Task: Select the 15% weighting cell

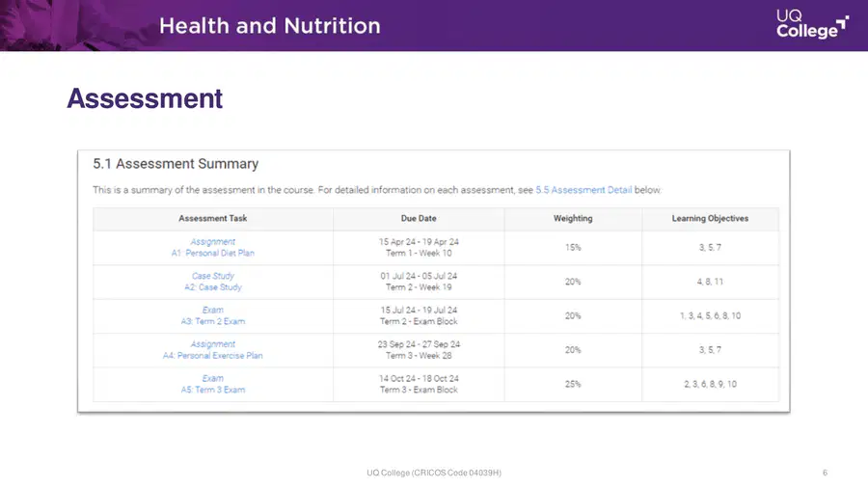Action: tap(573, 247)
